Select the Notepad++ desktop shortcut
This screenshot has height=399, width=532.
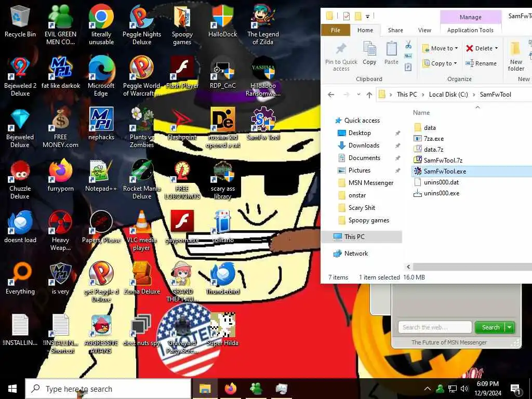pyautogui.click(x=101, y=177)
